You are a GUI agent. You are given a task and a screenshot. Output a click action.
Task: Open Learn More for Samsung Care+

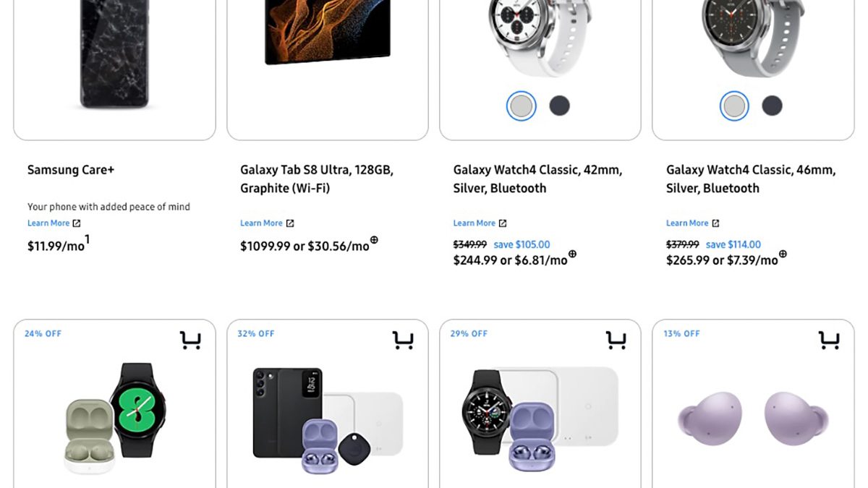tap(48, 223)
